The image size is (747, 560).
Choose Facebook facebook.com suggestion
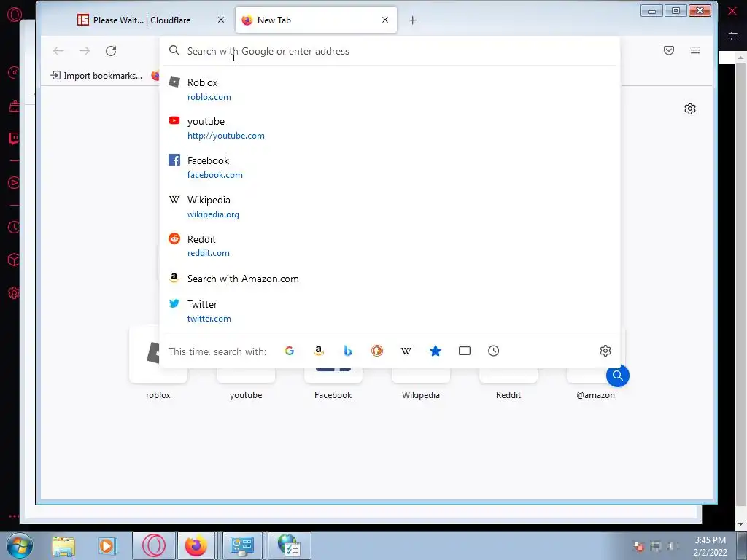click(x=390, y=167)
